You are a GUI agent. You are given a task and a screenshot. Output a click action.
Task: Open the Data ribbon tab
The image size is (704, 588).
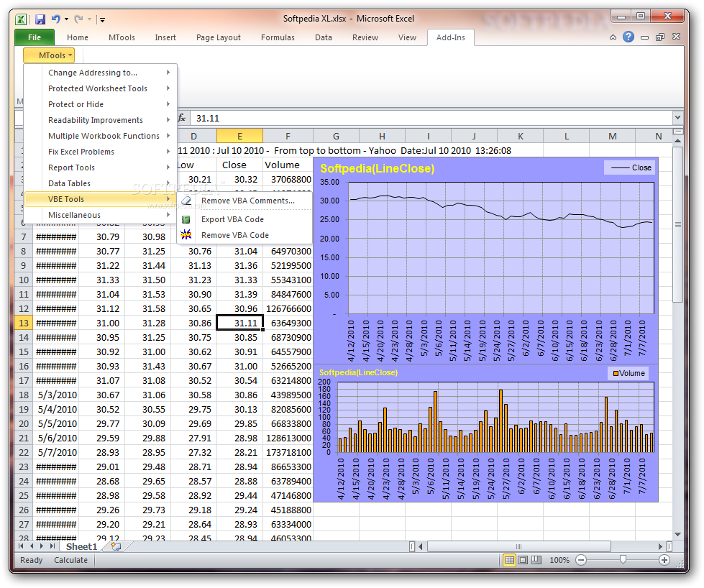[x=324, y=37]
